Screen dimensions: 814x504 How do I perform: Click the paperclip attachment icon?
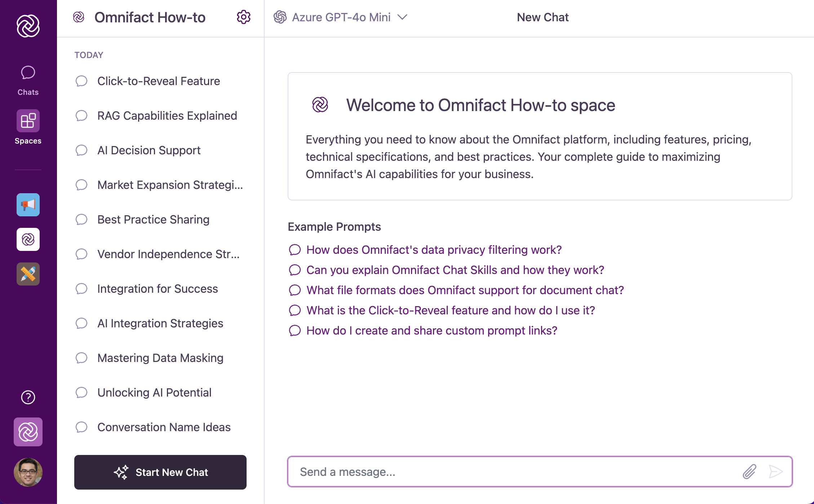click(x=749, y=472)
